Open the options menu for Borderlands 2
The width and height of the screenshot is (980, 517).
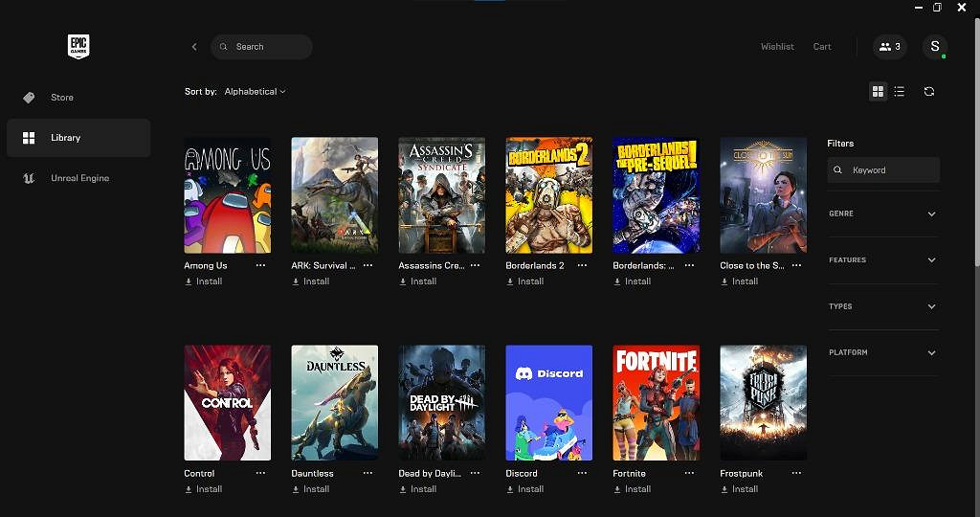pos(583,266)
